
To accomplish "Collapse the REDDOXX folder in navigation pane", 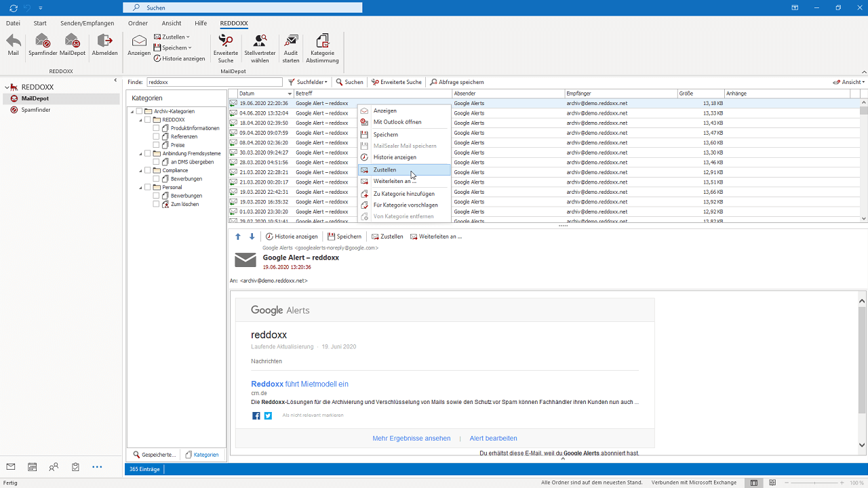I will pos(7,87).
